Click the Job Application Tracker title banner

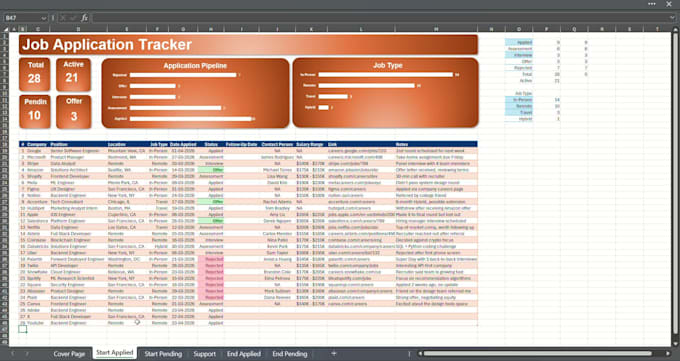(248, 45)
